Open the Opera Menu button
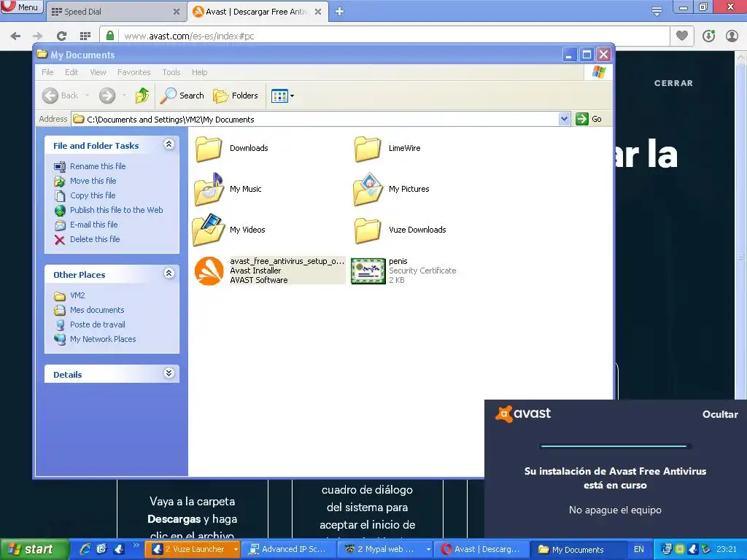This screenshot has height=560, width=747. point(22,7)
